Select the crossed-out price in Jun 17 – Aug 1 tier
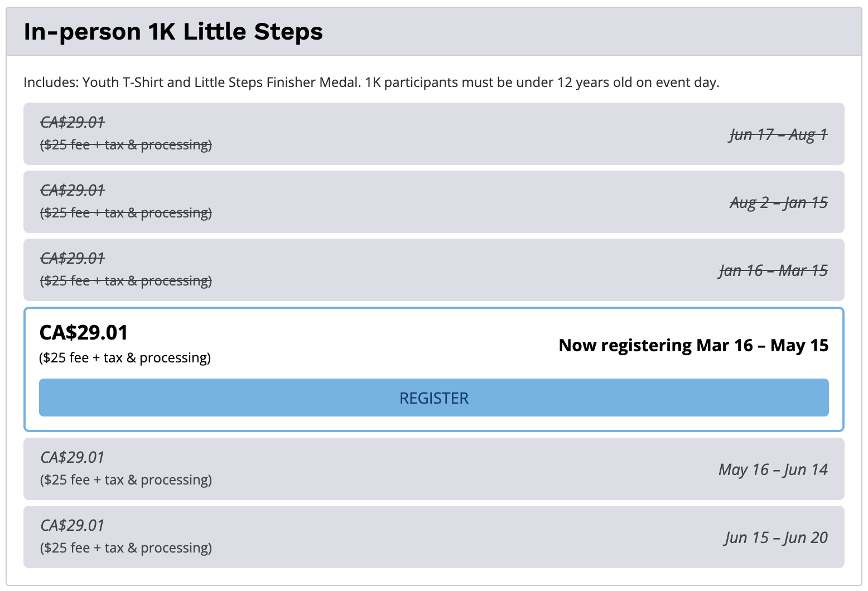Screen dimensions: 868x591 pos(73,122)
